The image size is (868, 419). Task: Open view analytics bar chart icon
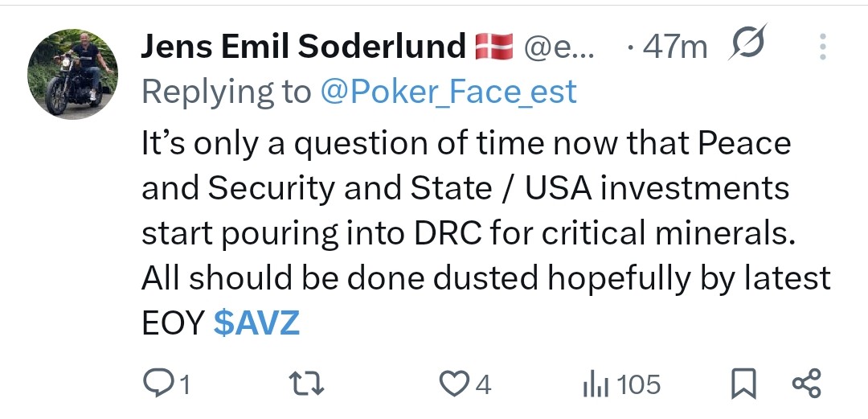[x=596, y=384]
